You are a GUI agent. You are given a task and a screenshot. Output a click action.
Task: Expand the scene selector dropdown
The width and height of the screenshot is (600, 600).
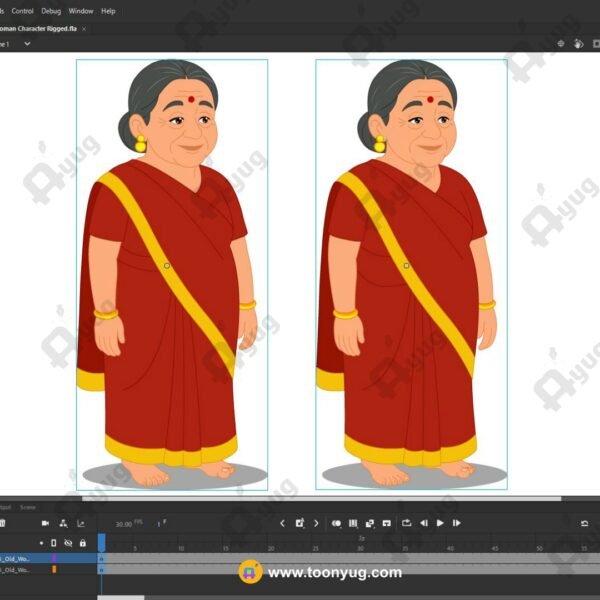tap(27, 44)
